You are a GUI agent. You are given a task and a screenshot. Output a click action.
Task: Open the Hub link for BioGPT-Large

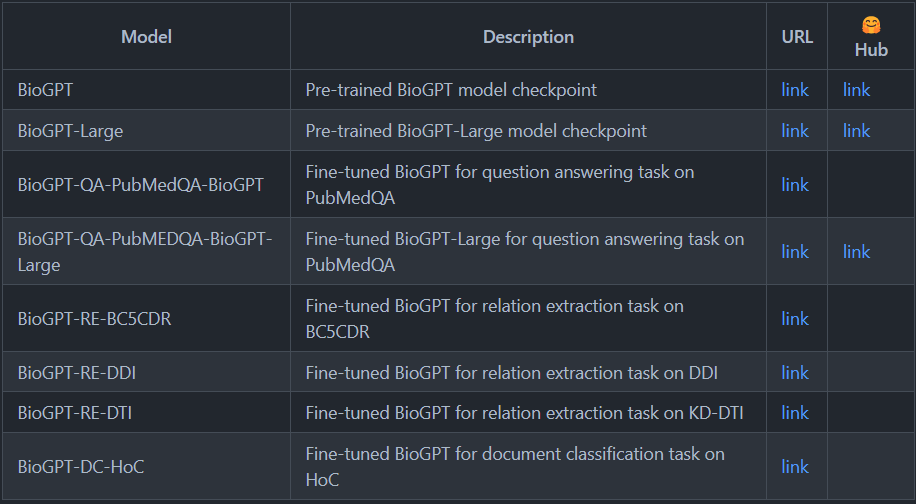point(856,131)
